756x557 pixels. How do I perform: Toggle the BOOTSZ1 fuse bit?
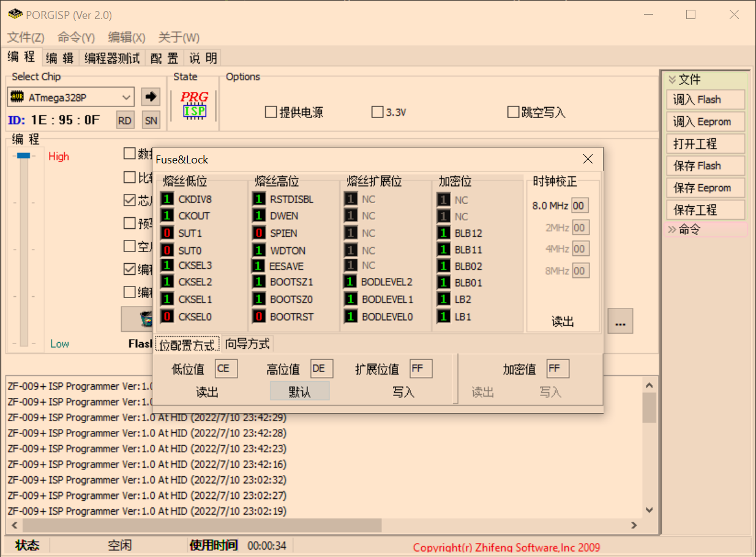[x=259, y=282]
